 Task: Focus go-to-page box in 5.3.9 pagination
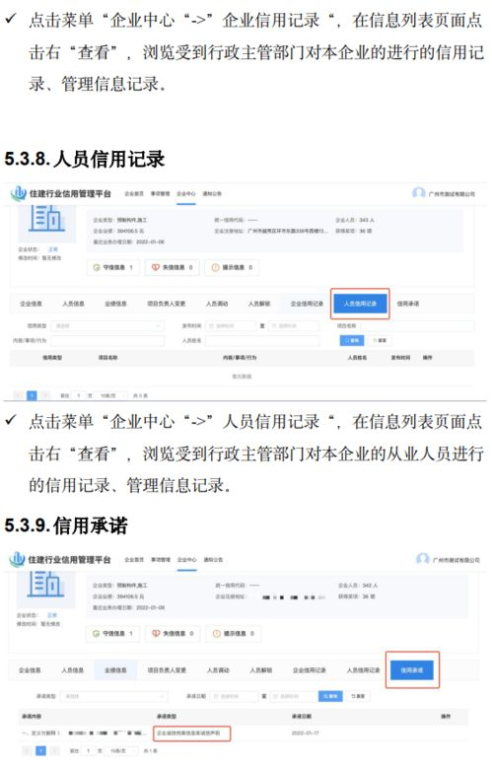[89, 750]
